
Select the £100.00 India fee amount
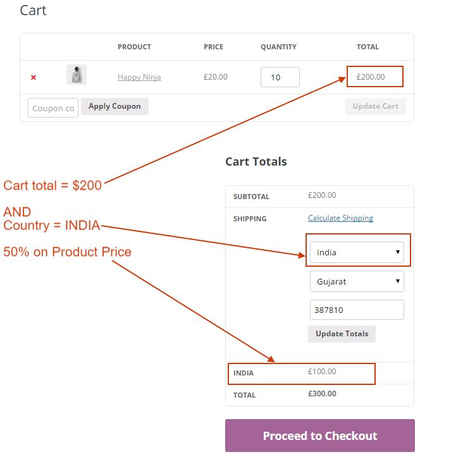point(322,372)
